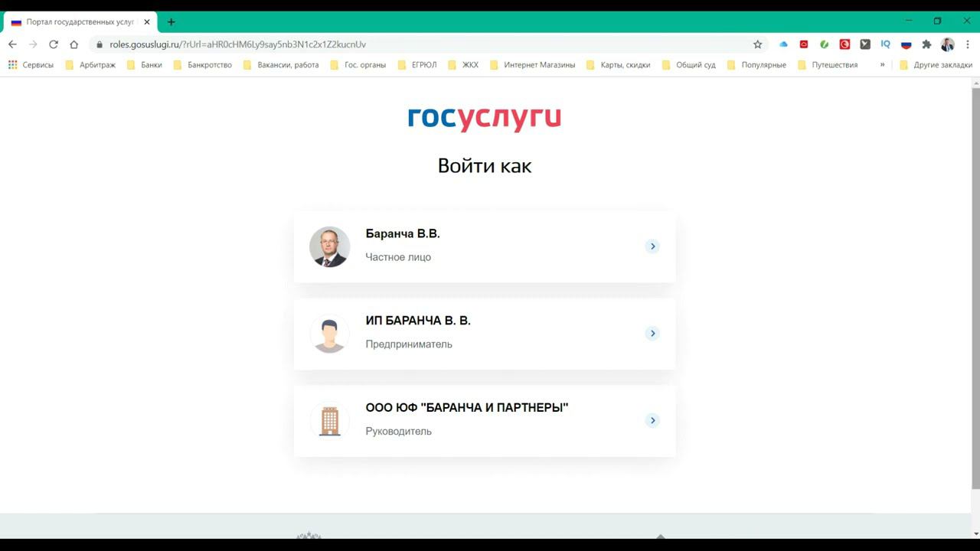Click the ООО ЮФ building icon
Screen dimensions: 980x551
click(x=329, y=421)
